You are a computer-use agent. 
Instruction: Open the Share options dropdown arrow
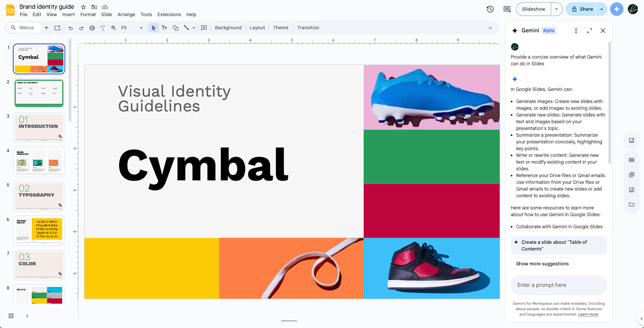601,9
